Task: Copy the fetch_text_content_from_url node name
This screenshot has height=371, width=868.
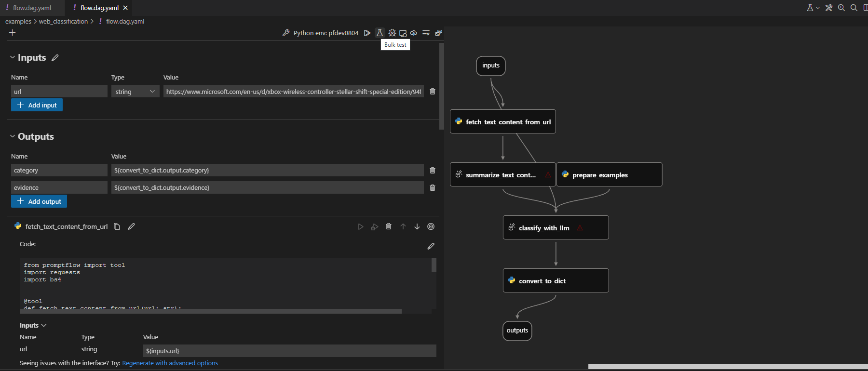Action: click(x=117, y=226)
